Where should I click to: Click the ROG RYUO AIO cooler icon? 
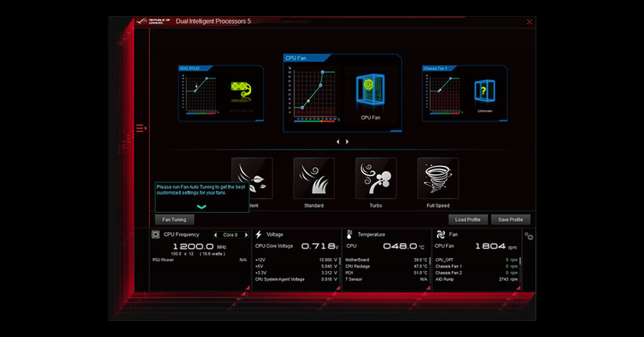[241, 91]
